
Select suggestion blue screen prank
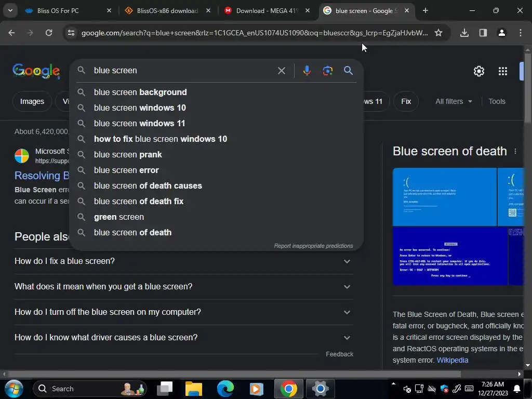217,155
